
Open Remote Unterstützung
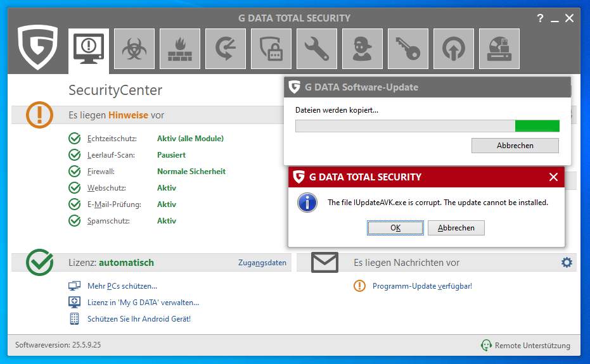(532, 345)
